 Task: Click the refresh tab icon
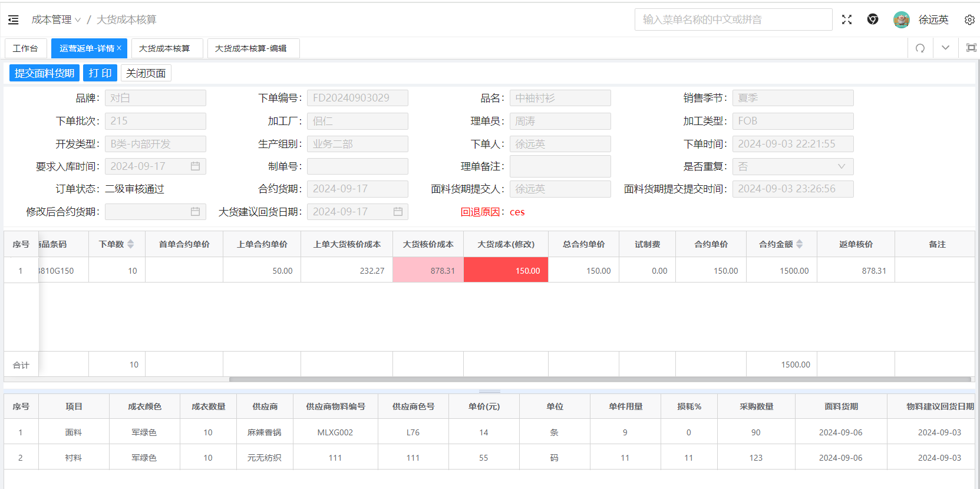click(920, 48)
